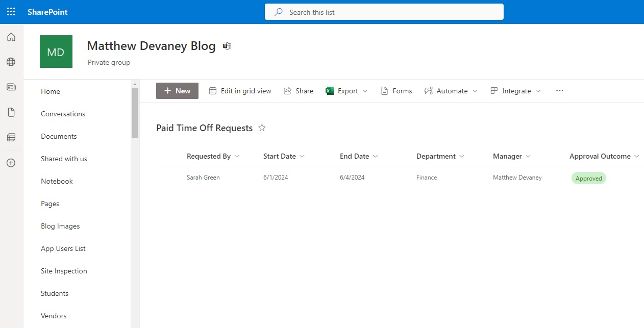Expand the Export dropdown chevron
644x328 pixels.
(365, 91)
